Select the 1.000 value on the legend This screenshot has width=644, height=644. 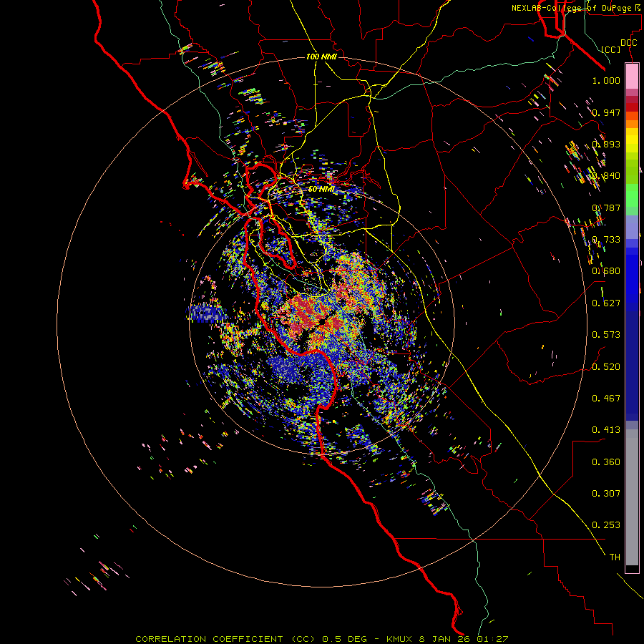pyautogui.click(x=606, y=80)
